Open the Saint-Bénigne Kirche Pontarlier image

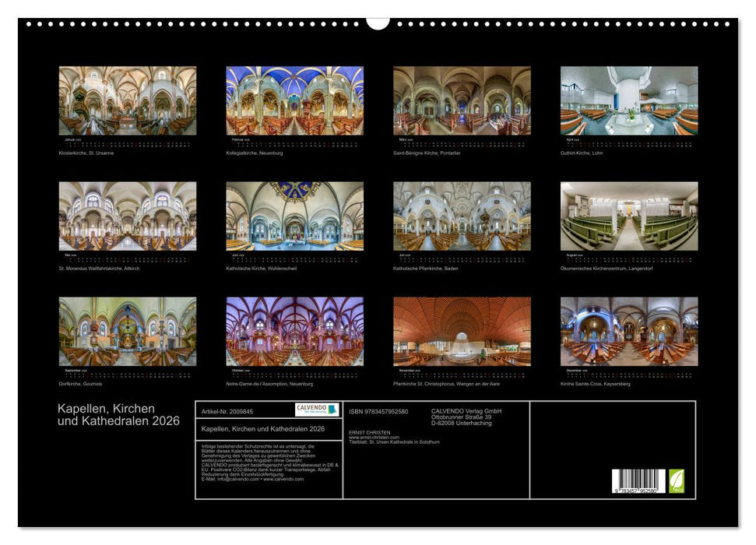tap(462, 100)
